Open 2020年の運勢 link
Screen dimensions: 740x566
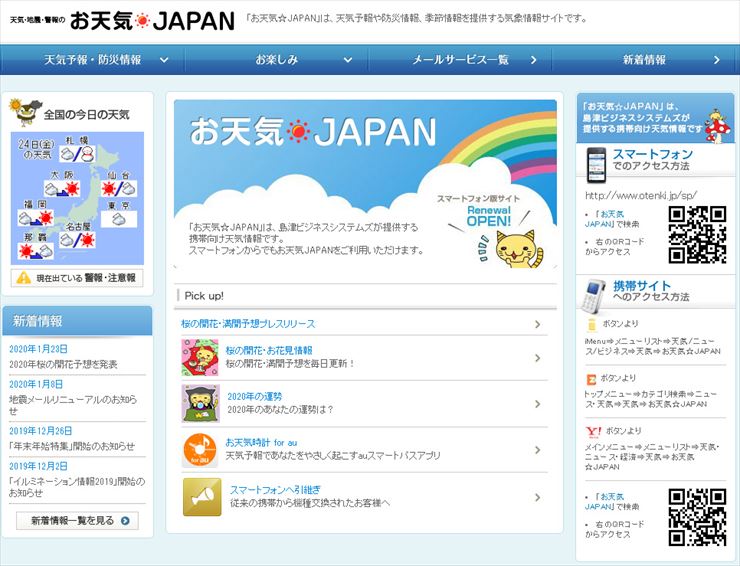(x=255, y=397)
